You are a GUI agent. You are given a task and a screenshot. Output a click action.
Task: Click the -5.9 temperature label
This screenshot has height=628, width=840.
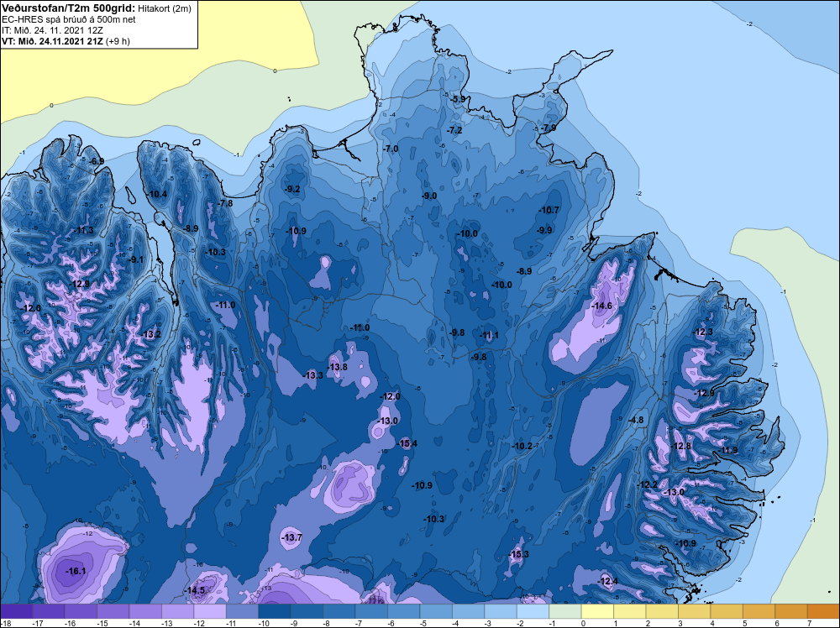[459, 99]
